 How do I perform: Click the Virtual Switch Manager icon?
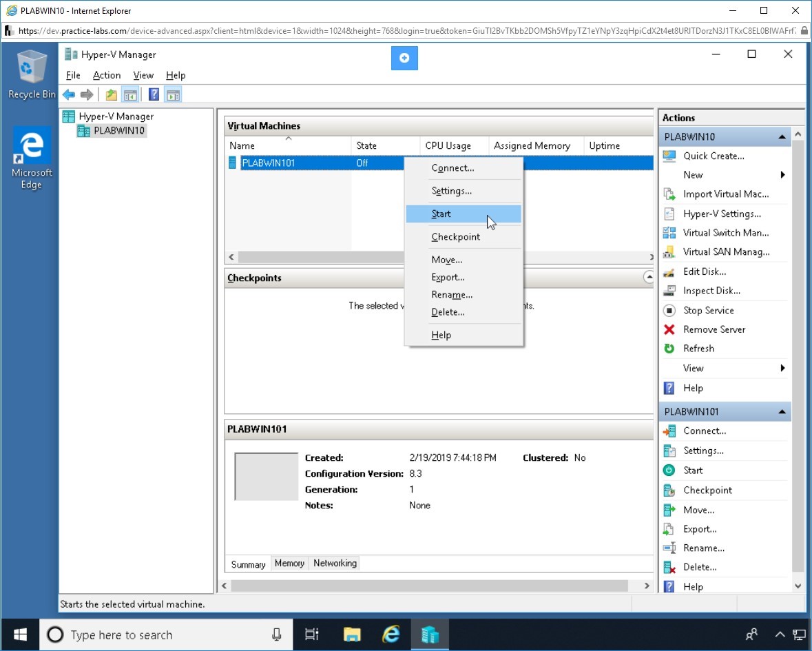(x=669, y=233)
